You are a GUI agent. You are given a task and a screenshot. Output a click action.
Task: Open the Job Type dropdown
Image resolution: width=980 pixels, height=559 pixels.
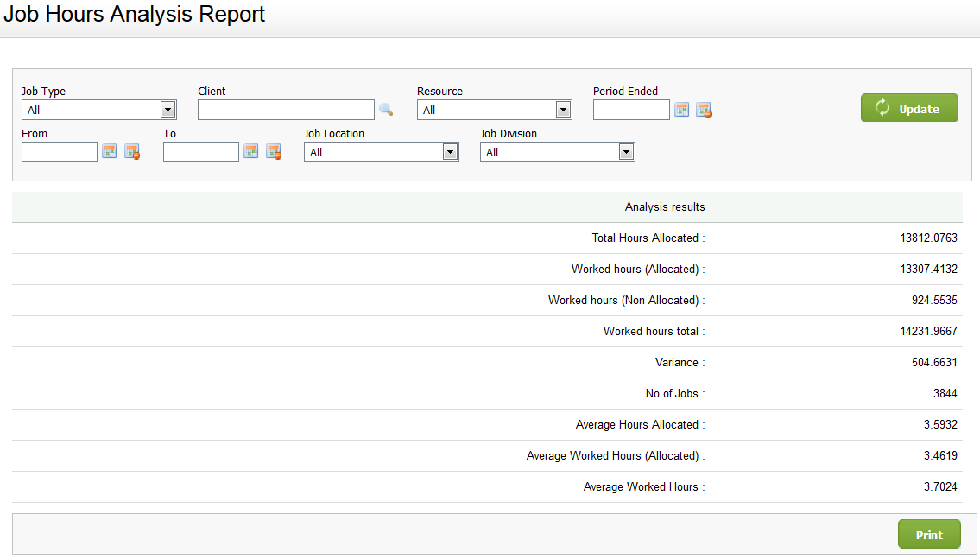[x=169, y=109]
